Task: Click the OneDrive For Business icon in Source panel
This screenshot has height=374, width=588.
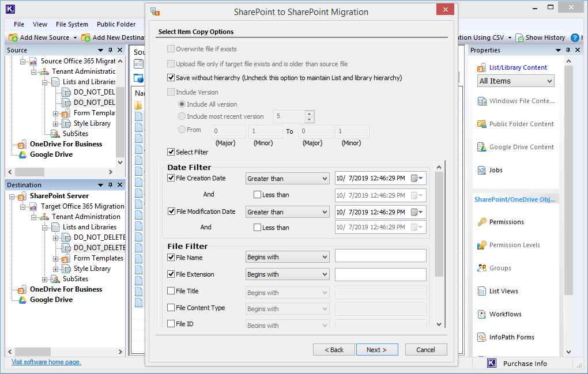Action: pos(22,144)
